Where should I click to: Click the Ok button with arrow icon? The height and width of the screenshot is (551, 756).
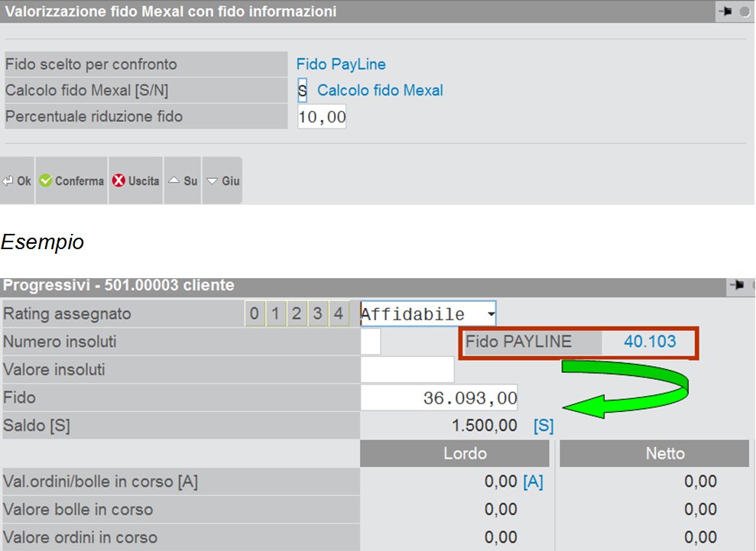pos(17,181)
